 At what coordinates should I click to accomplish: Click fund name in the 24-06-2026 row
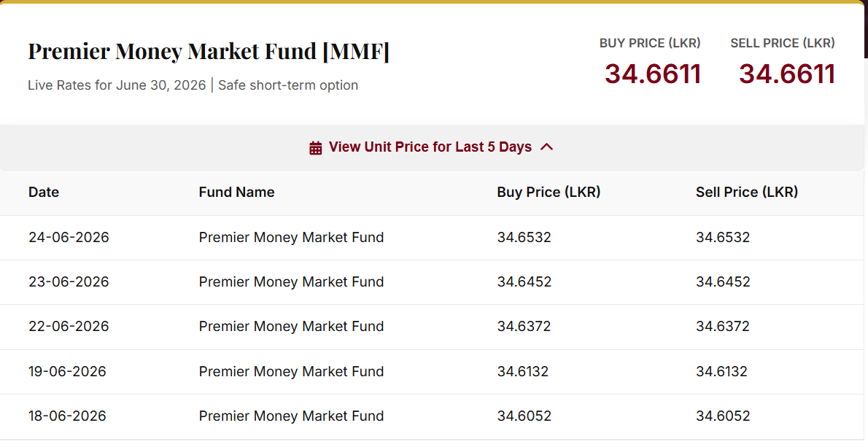291,237
